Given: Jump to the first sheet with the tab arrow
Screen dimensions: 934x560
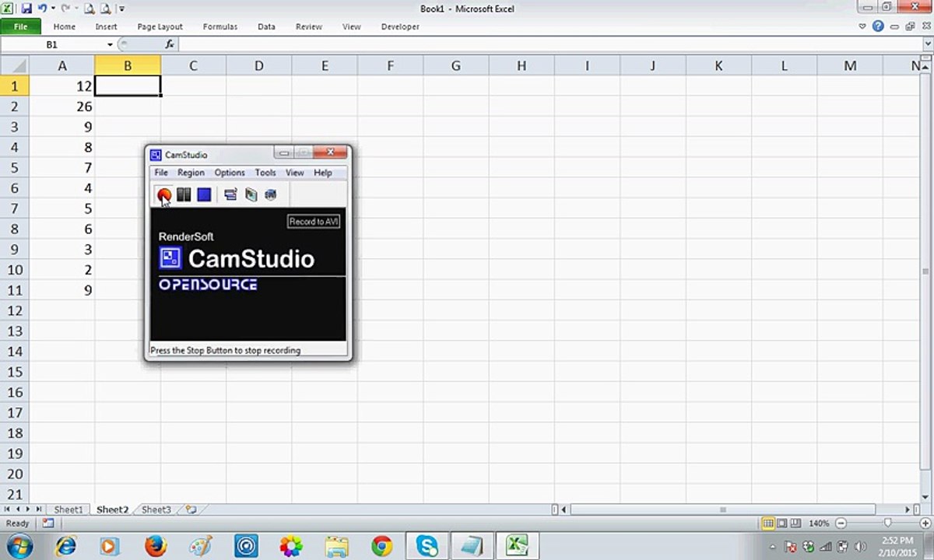Looking at the screenshot, I should point(9,509).
